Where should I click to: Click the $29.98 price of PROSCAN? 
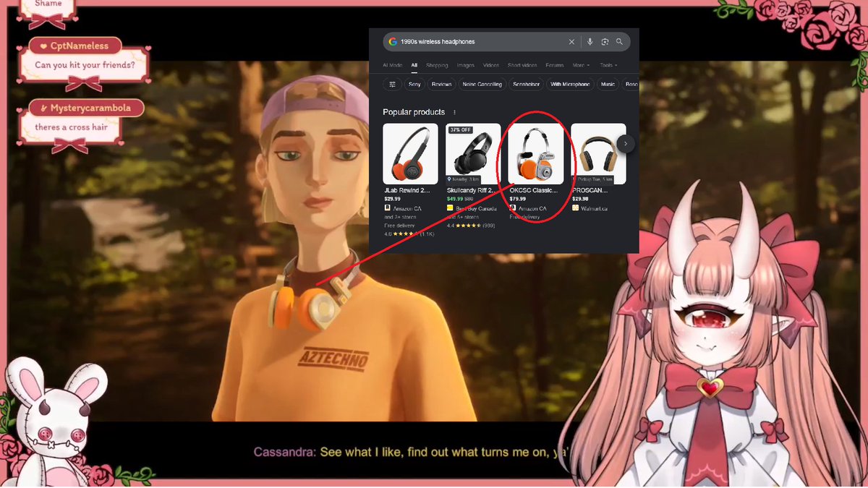click(x=580, y=198)
